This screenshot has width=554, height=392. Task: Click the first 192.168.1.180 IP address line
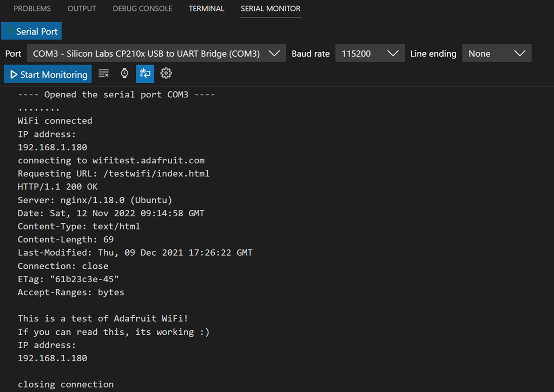point(52,147)
